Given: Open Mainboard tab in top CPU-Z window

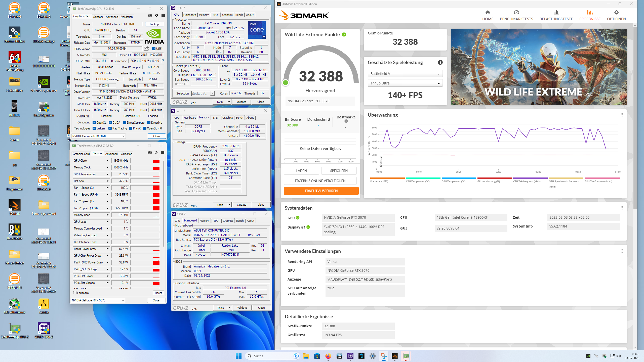Looking at the screenshot, I should pos(190,15).
